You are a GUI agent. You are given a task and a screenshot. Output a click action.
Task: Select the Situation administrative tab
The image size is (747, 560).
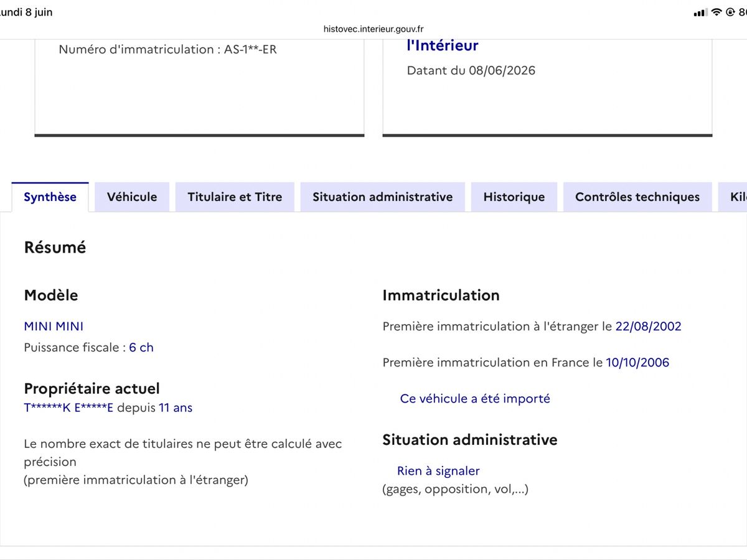tap(383, 197)
